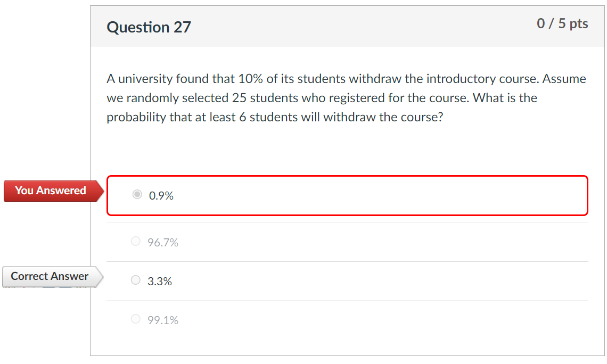Click the disabled radio beside 0.9%
607x364 pixels.
[137, 195]
